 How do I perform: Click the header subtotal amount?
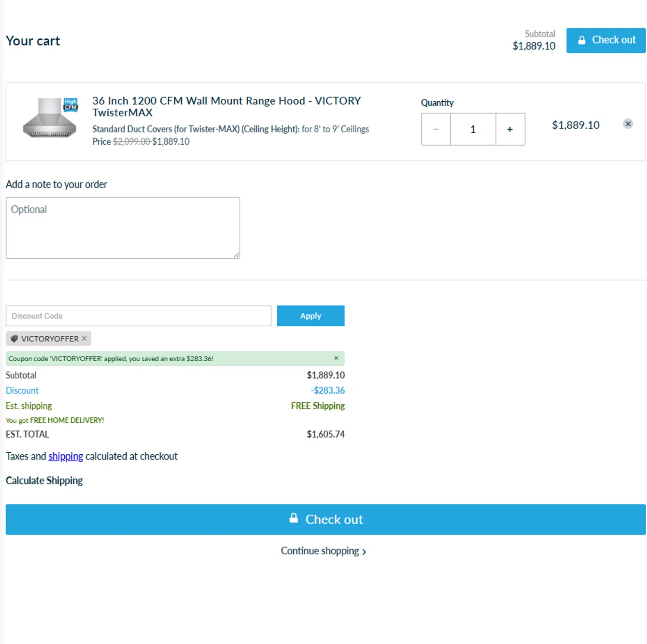pyautogui.click(x=534, y=46)
